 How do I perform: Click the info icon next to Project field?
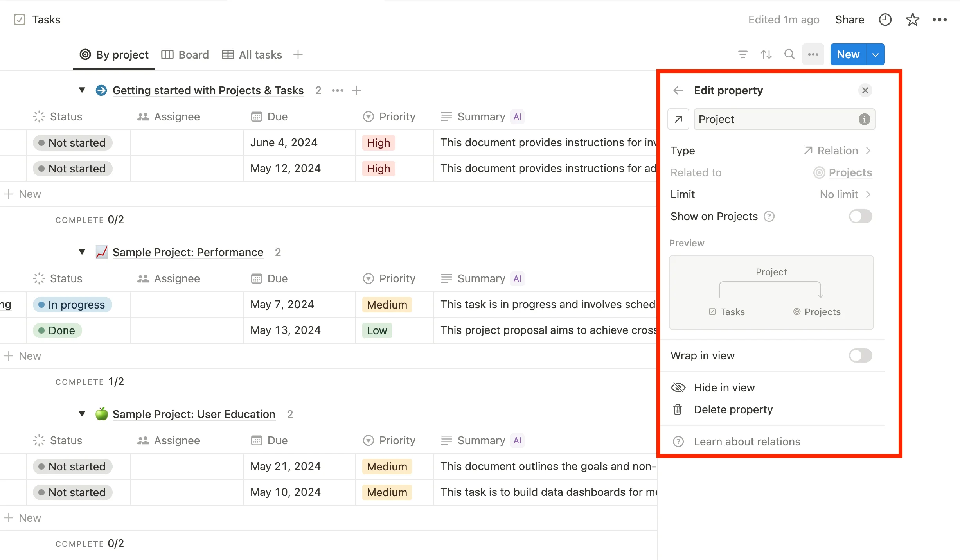click(x=864, y=119)
